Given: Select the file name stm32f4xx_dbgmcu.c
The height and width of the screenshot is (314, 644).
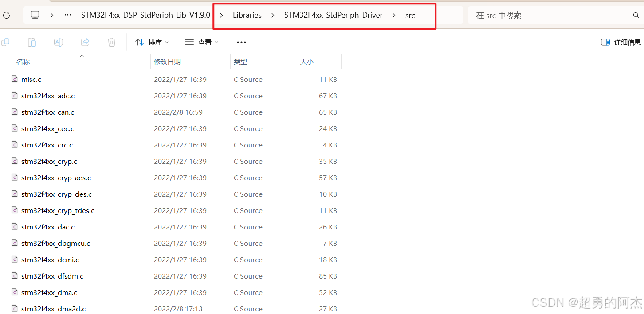Looking at the screenshot, I should pyautogui.click(x=55, y=244).
